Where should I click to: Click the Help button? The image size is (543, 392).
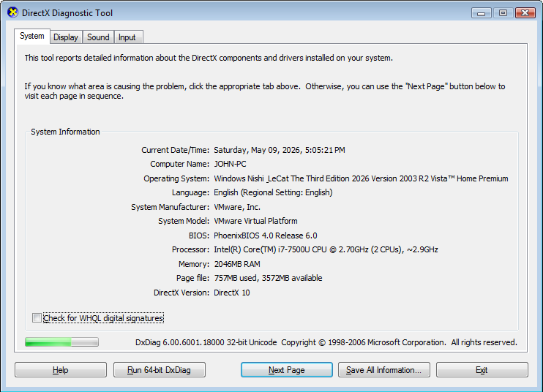pos(61,370)
